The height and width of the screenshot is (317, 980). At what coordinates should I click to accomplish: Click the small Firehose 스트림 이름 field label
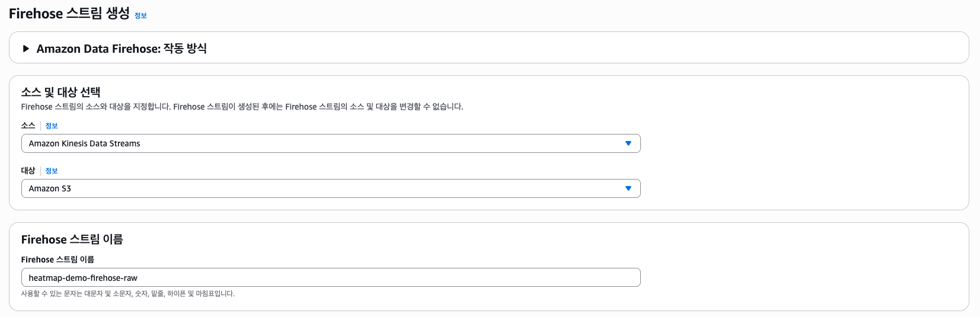(58, 260)
